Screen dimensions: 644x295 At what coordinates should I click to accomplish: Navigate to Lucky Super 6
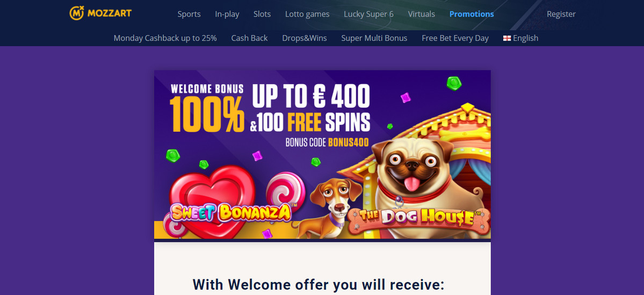tap(368, 14)
